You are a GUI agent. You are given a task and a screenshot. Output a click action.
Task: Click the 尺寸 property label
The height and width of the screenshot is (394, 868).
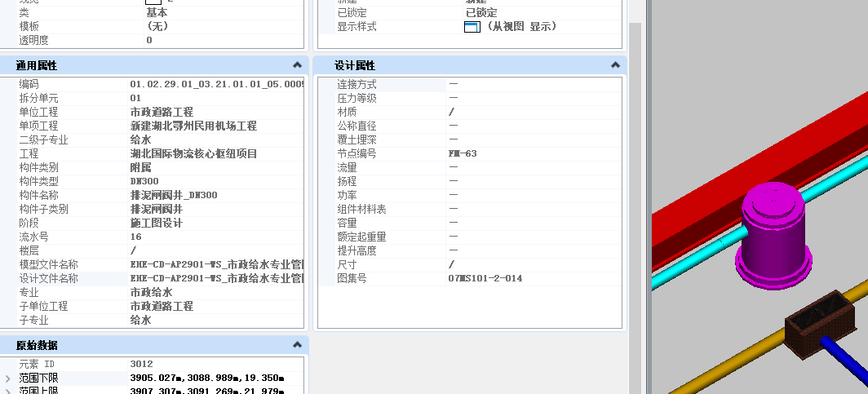347,264
